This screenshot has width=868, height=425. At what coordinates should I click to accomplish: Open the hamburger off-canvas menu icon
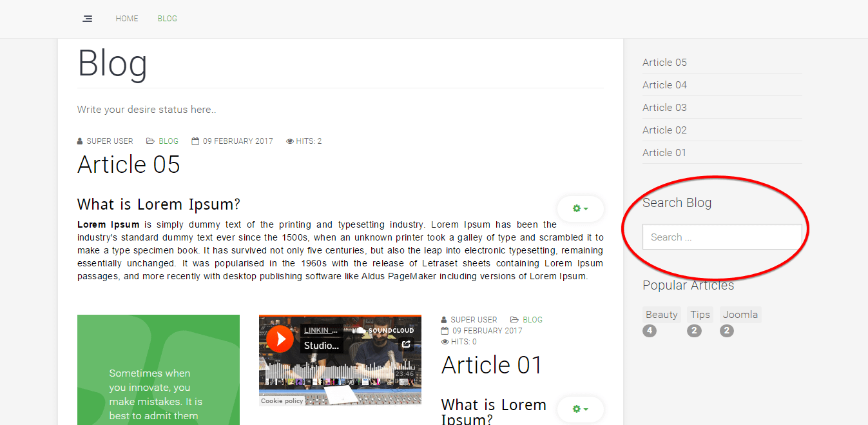point(88,19)
